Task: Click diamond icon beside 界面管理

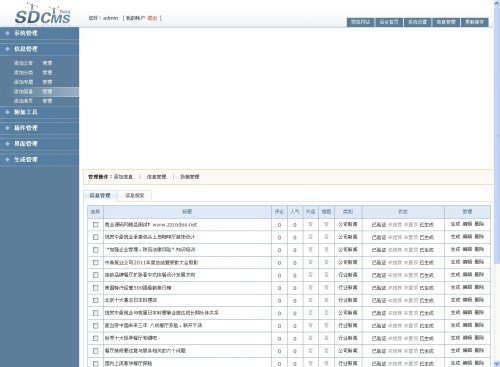Action: 7,144
